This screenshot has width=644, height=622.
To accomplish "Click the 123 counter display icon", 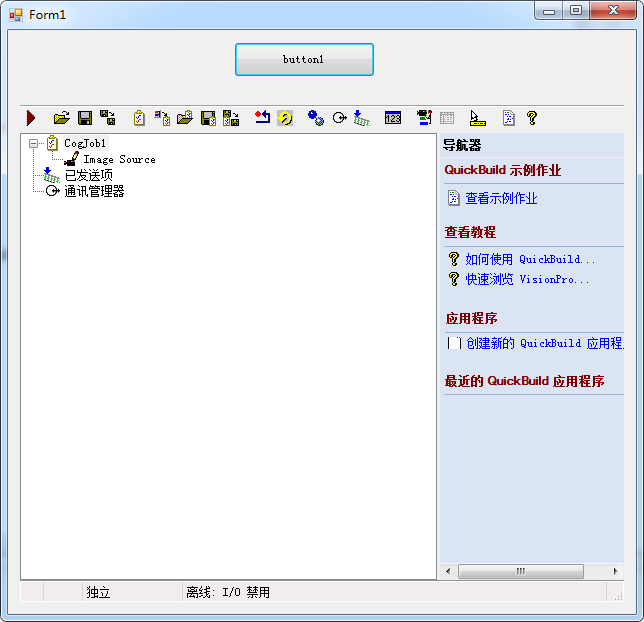I will (393, 118).
